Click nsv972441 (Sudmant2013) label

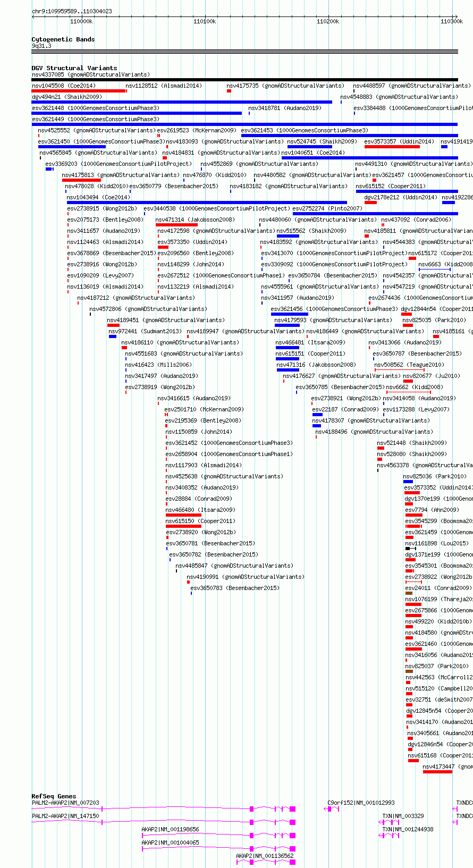point(145,331)
